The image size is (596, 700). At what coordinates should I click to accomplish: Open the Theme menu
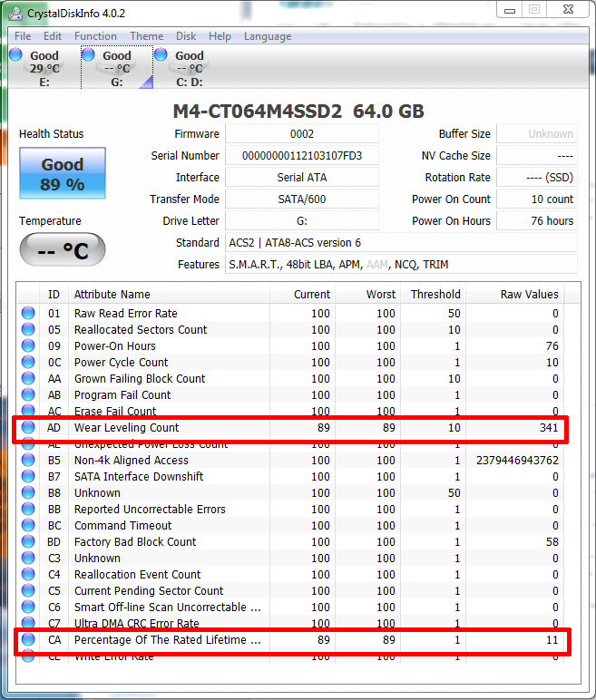(147, 36)
